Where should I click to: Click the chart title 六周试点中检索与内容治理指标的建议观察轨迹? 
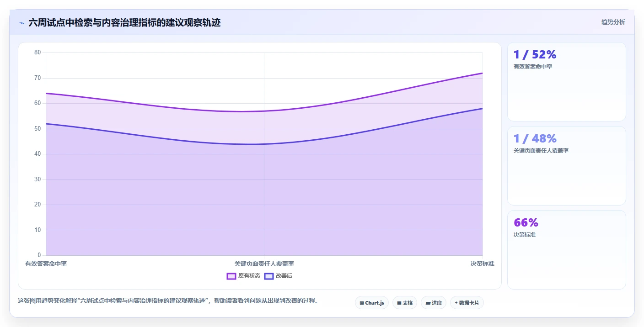coord(124,23)
